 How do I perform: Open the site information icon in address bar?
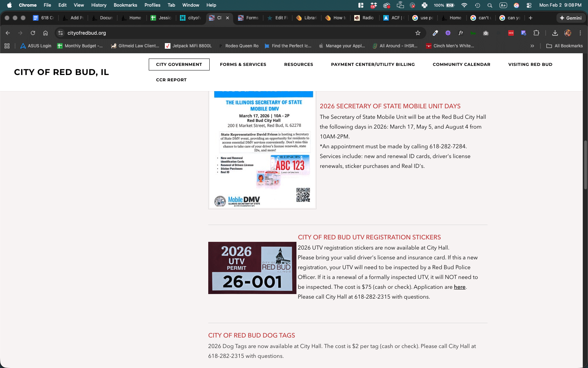click(61, 33)
